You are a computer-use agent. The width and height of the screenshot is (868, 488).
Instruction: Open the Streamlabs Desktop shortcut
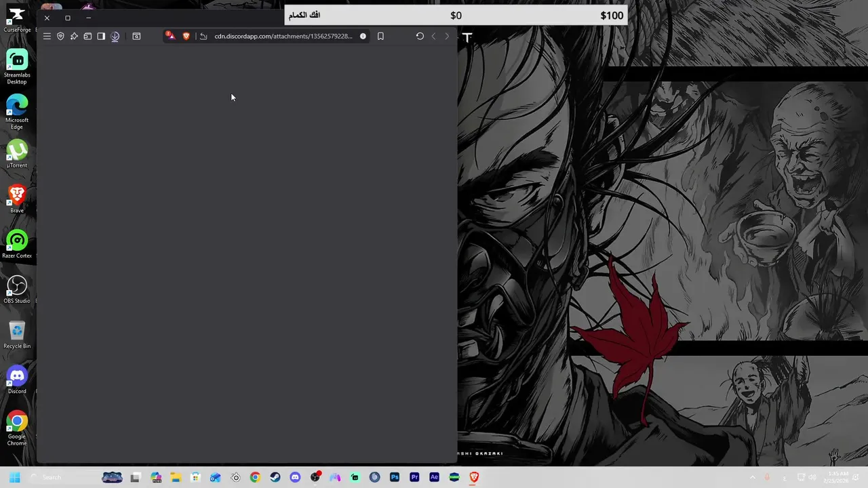coord(17,66)
